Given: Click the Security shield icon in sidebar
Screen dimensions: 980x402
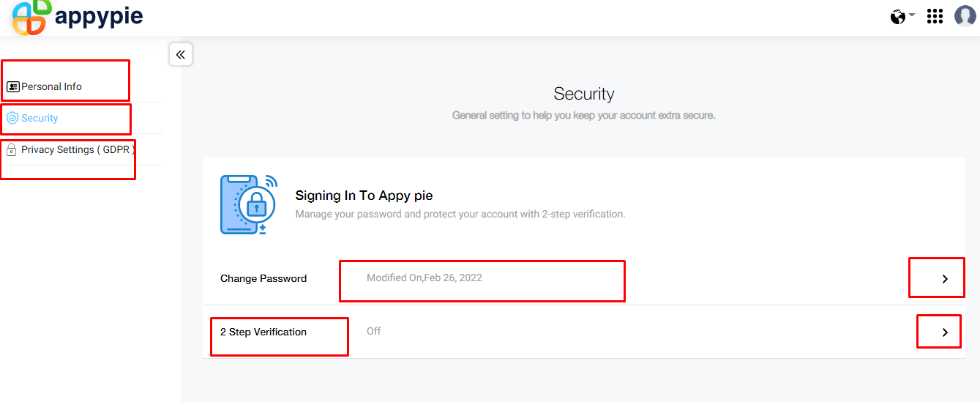Looking at the screenshot, I should tap(12, 118).
